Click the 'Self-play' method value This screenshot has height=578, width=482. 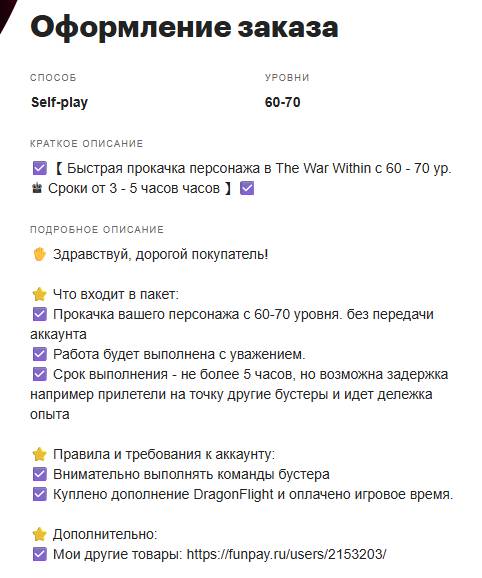[x=59, y=102]
